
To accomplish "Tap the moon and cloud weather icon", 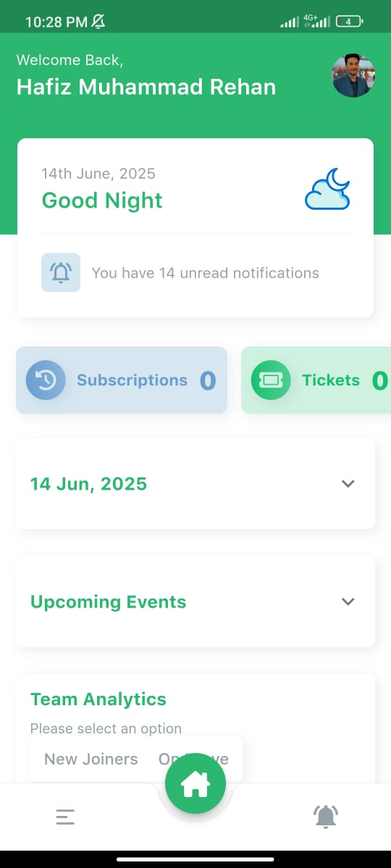I will click(327, 189).
